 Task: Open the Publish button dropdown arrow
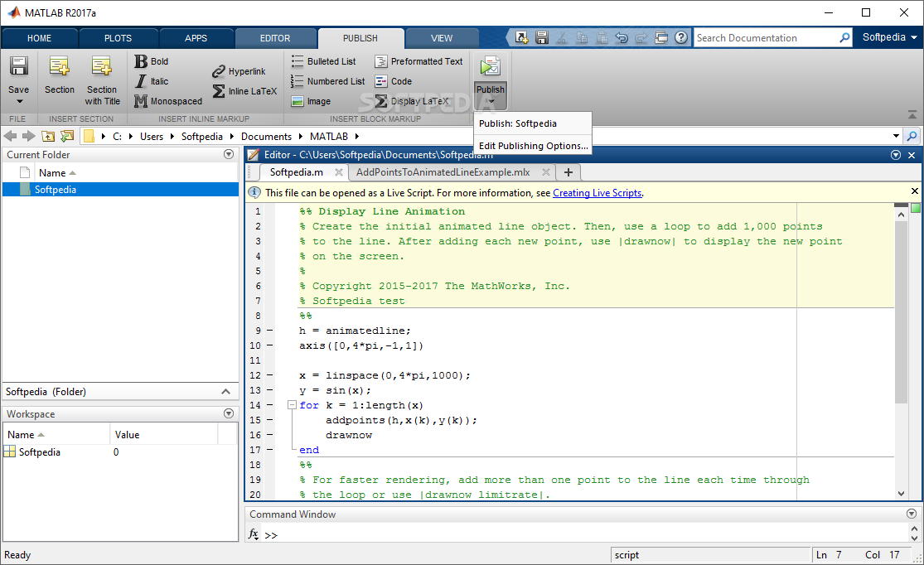point(491,102)
